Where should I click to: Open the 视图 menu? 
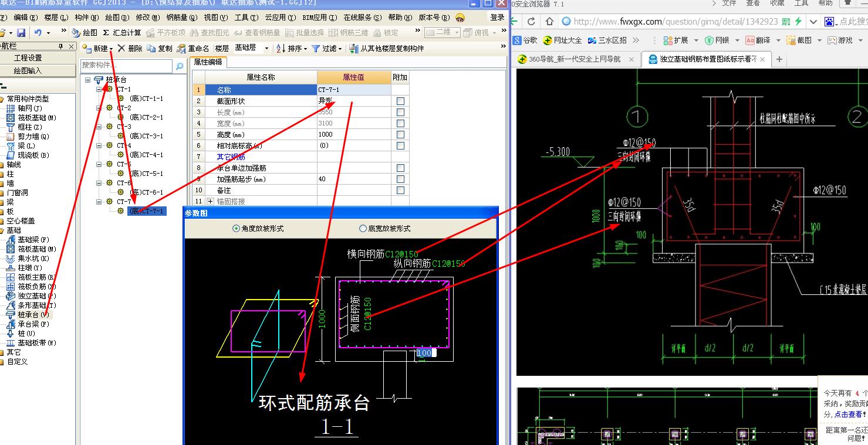(215, 18)
